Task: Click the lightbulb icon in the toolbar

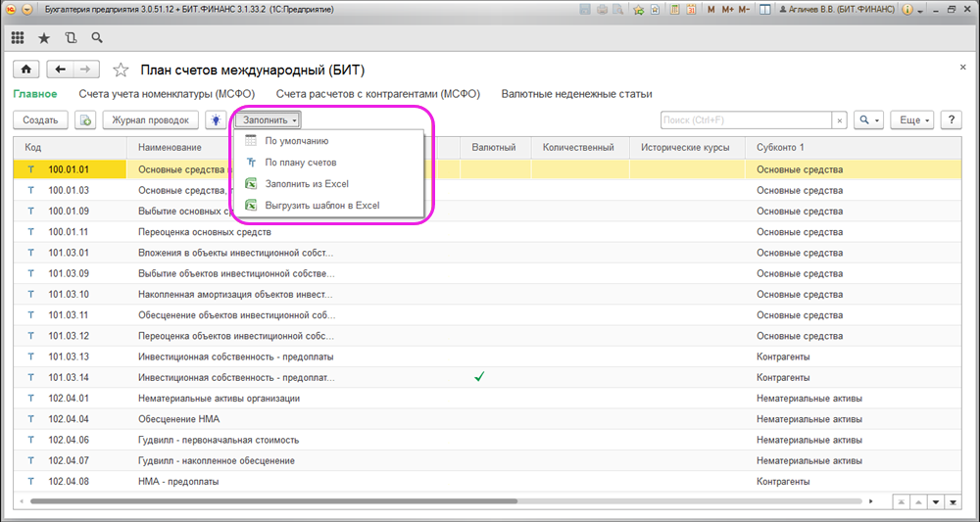Action: (x=215, y=119)
